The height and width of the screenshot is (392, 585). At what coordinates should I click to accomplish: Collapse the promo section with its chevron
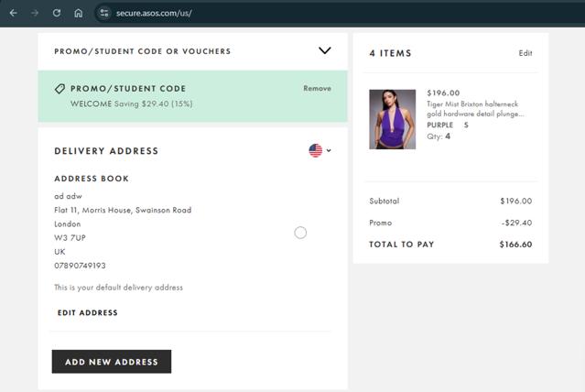[x=324, y=51]
